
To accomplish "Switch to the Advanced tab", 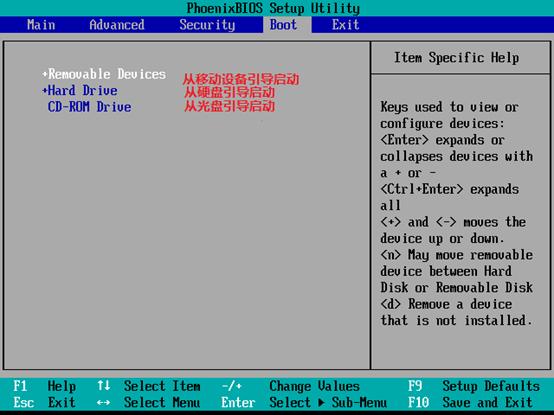I will [117, 25].
